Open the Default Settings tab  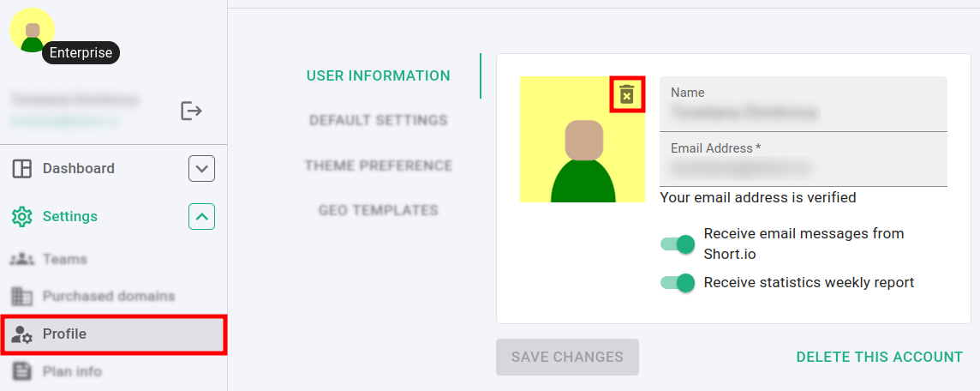click(379, 120)
